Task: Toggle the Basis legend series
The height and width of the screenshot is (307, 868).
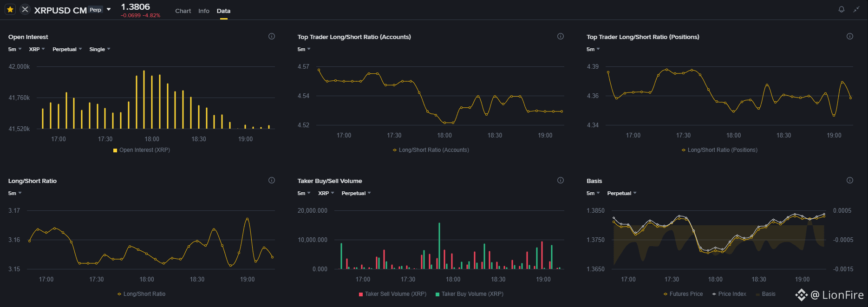Action: tap(766, 294)
